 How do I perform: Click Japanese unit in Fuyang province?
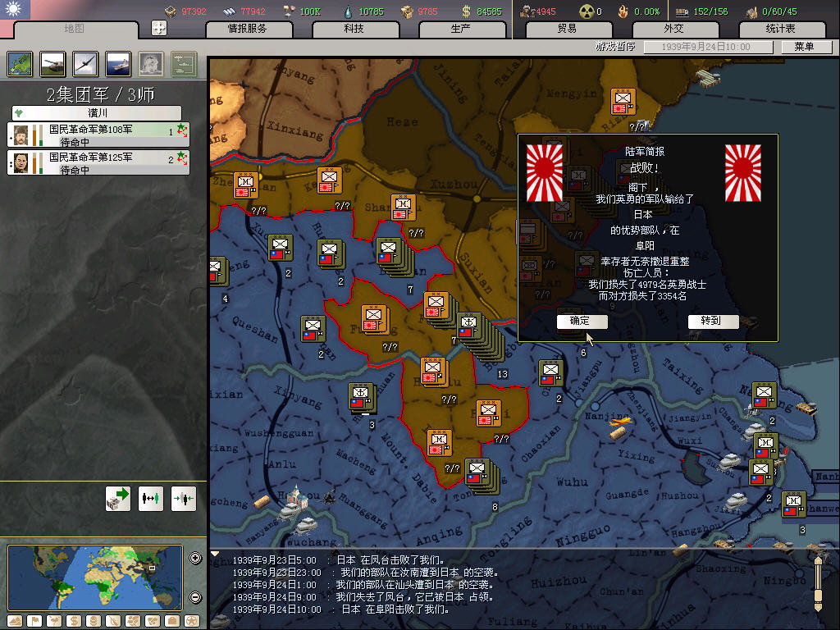[x=375, y=320]
